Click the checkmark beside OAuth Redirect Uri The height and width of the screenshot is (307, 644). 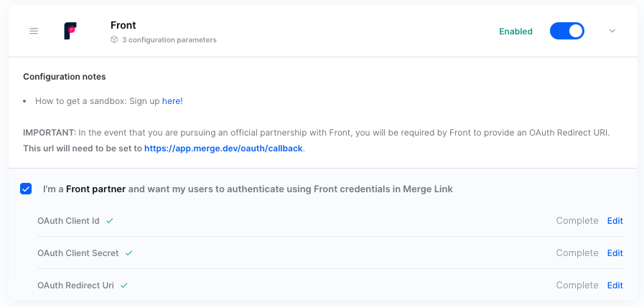(x=124, y=285)
